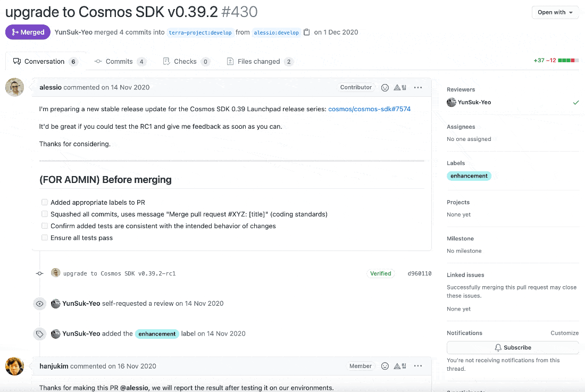Screen dimensions: 585x392
Task: Switch to Files changed tab
Action: (x=260, y=62)
